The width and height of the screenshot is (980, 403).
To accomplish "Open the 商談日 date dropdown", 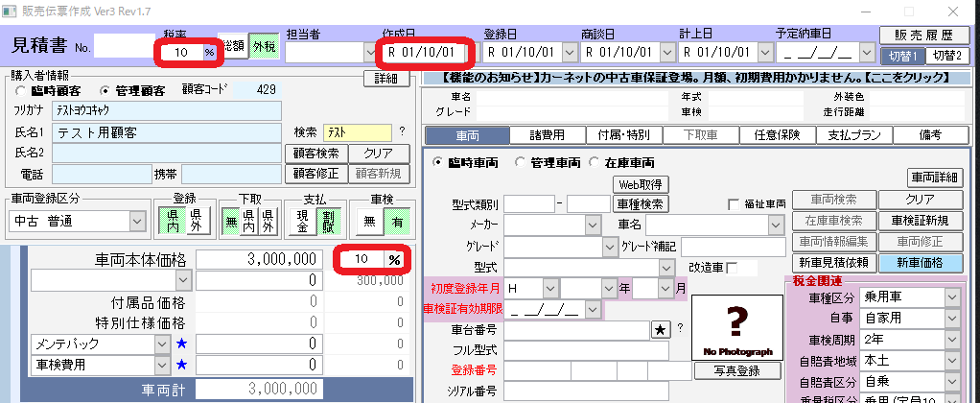I will point(666,53).
